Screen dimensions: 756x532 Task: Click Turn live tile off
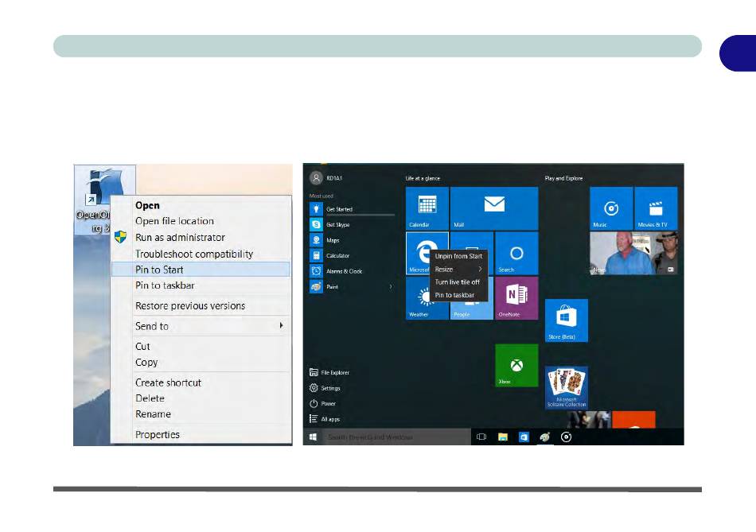[x=458, y=282]
